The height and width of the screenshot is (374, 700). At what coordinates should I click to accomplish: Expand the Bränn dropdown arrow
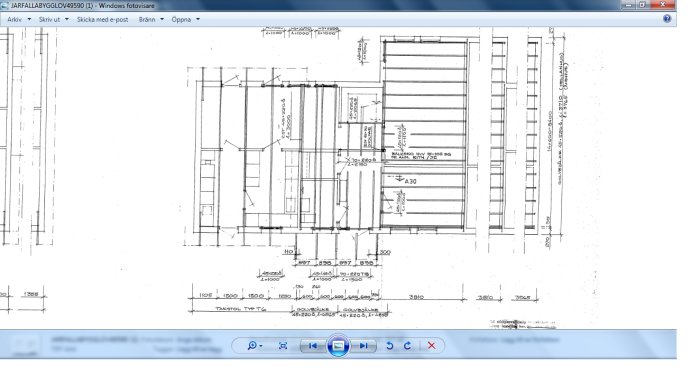pyautogui.click(x=162, y=19)
